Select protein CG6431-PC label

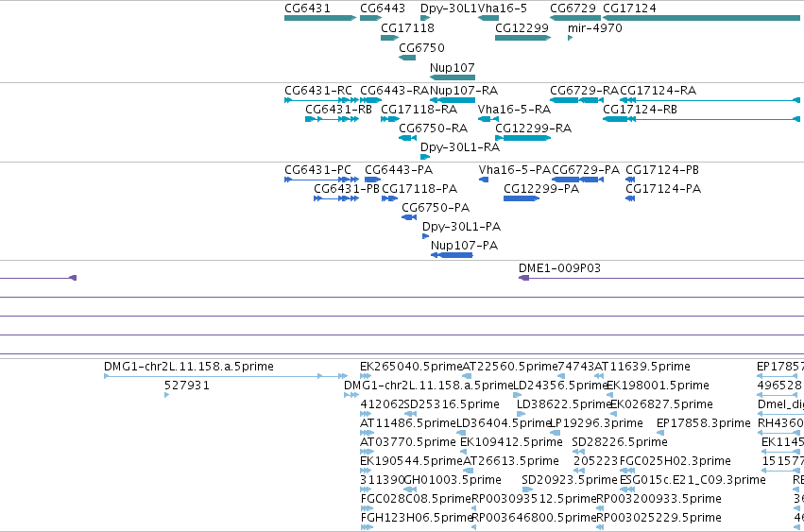click(317, 170)
